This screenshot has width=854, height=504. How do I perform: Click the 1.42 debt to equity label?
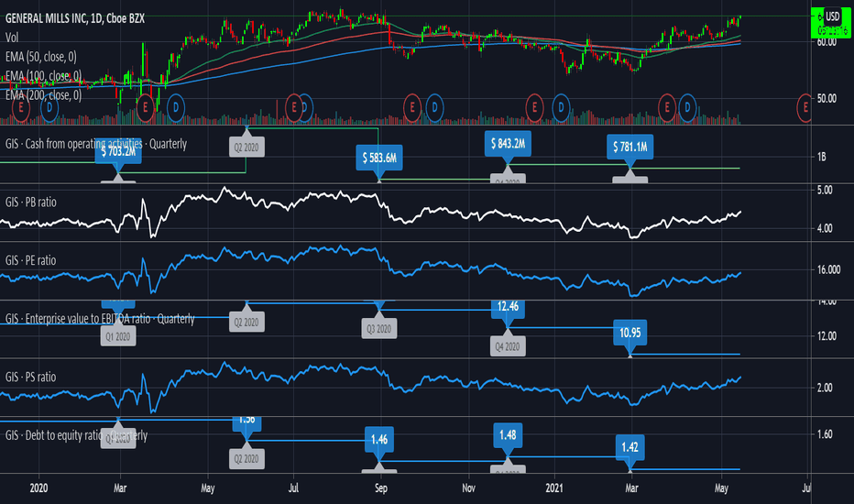click(630, 447)
